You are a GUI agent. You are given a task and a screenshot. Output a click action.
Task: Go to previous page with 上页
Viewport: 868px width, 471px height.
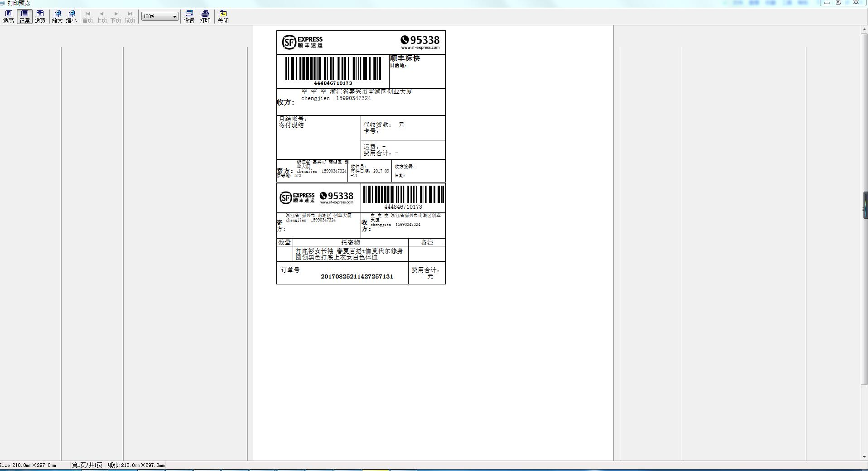click(101, 17)
